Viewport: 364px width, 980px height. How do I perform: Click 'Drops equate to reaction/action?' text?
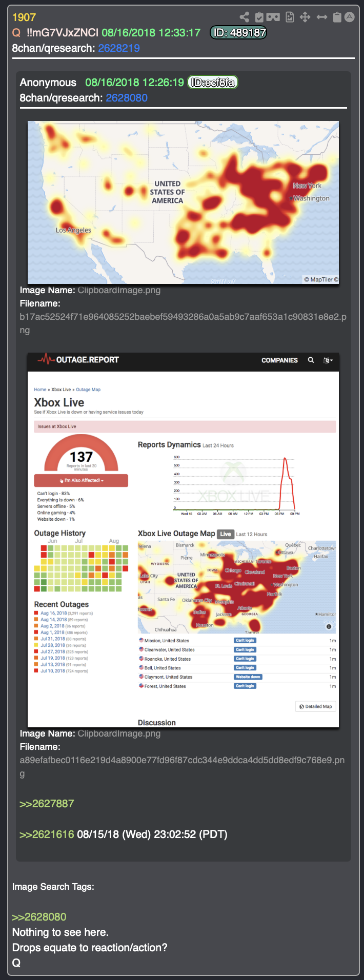(x=90, y=948)
